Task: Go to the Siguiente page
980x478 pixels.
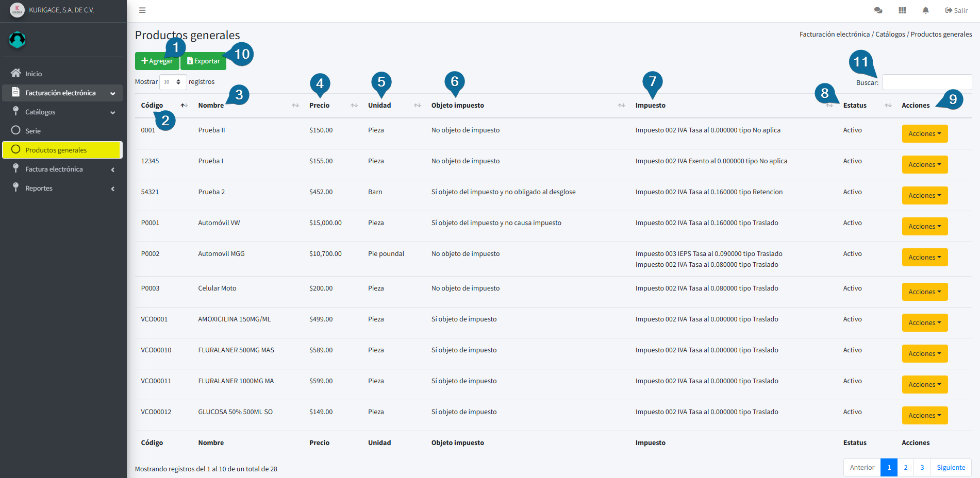Action: [951, 468]
